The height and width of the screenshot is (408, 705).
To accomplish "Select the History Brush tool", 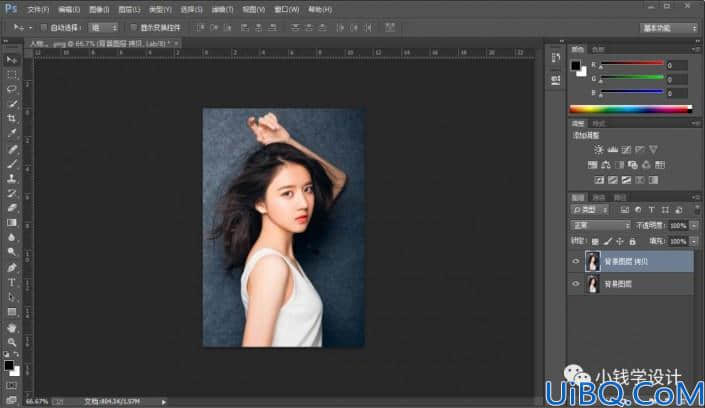I will tap(12, 193).
